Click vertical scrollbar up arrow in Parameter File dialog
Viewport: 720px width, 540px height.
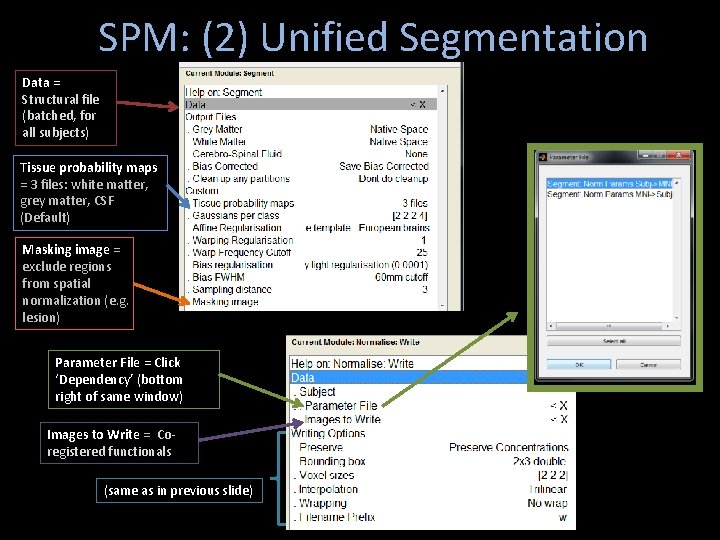[x=677, y=183]
